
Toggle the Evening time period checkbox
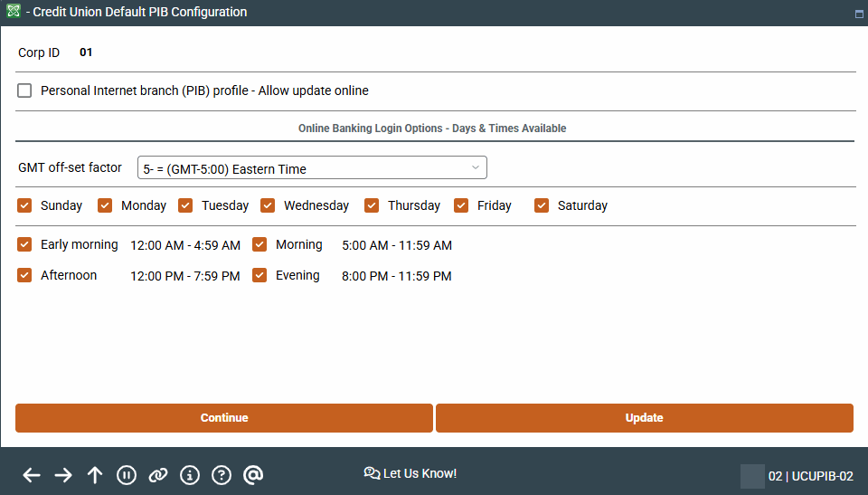point(259,275)
